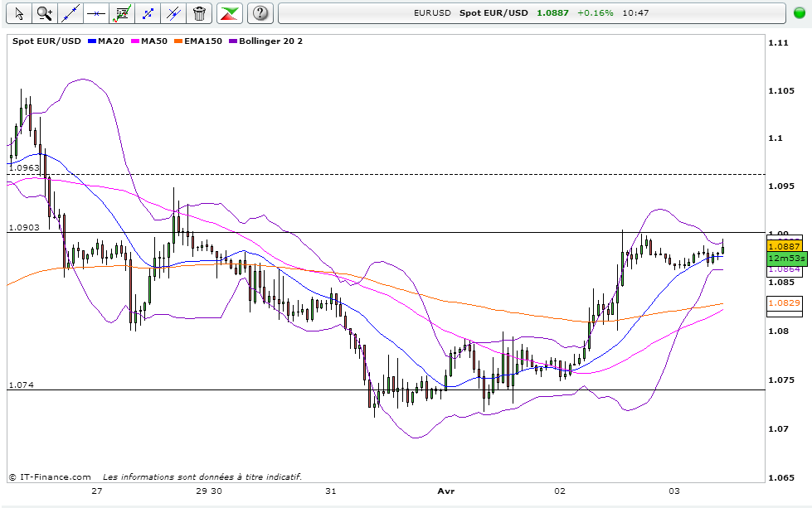Screen dimensions: 812x508
Task: Click the EURUSD ticker in the header bar
Action: click(x=432, y=13)
